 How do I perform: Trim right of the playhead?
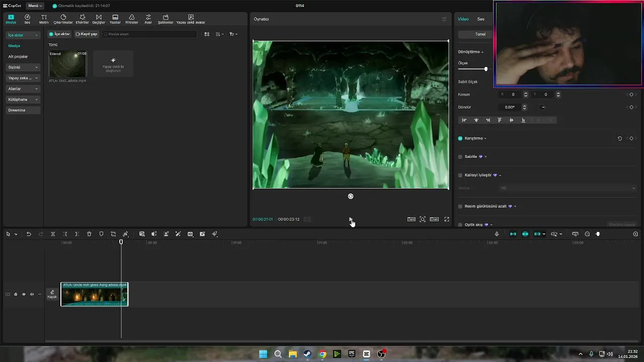point(76,234)
